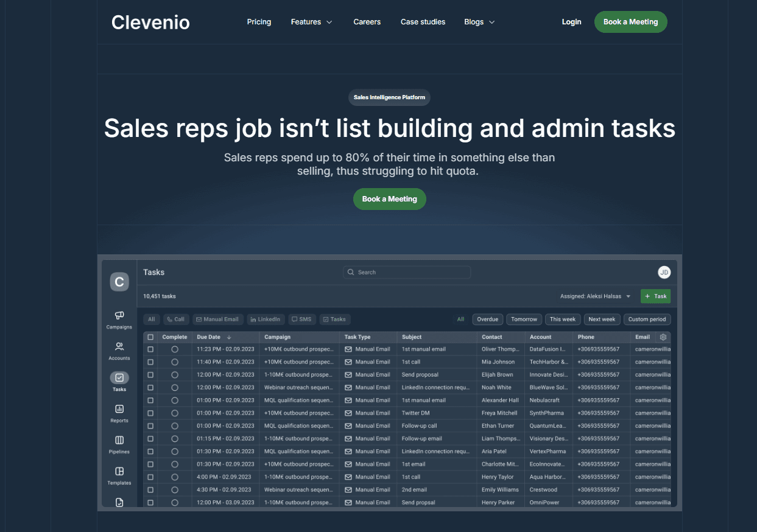Click mail icon in Freya Mitchell row

click(x=348, y=413)
